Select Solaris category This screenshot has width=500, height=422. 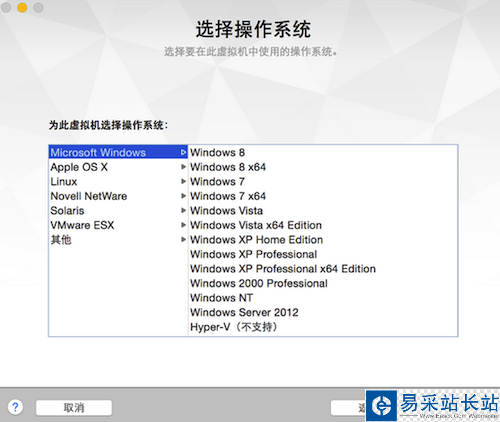[x=118, y=211]
